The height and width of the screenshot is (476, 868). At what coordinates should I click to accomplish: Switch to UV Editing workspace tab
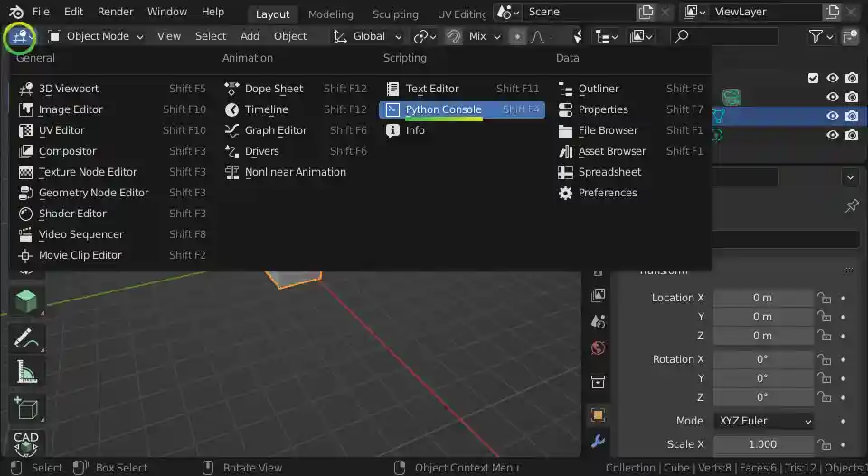pos(460,14)
